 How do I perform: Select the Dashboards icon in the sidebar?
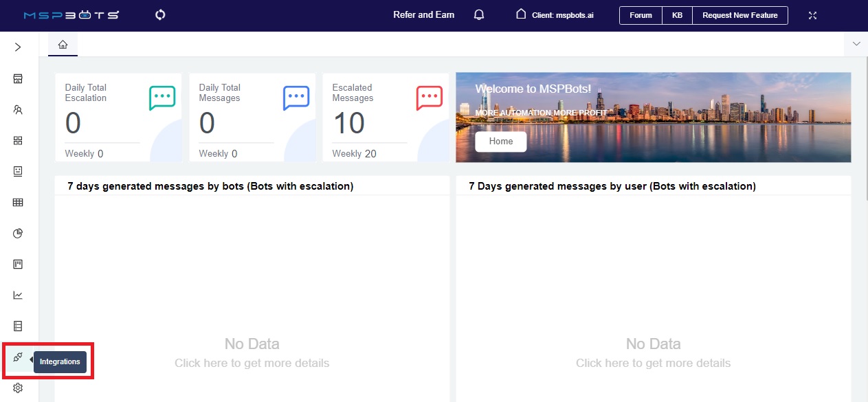17,78
